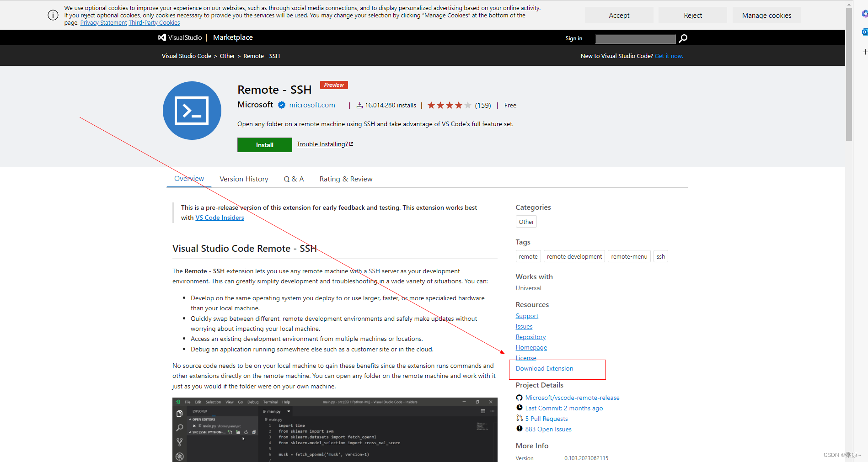Click the 16,014,280 installs text
The image size is (868, 462).
390,106
